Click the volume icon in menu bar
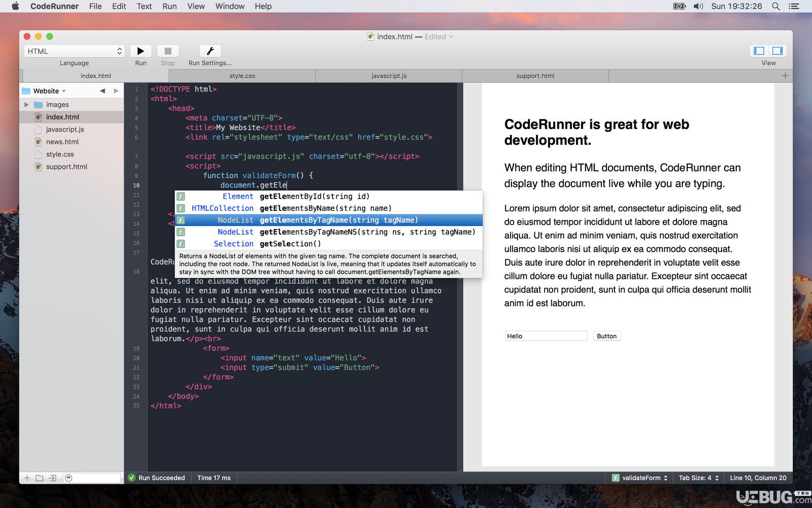Image resolution: width=812 pixels, height=508 pixels. point(699,6)
